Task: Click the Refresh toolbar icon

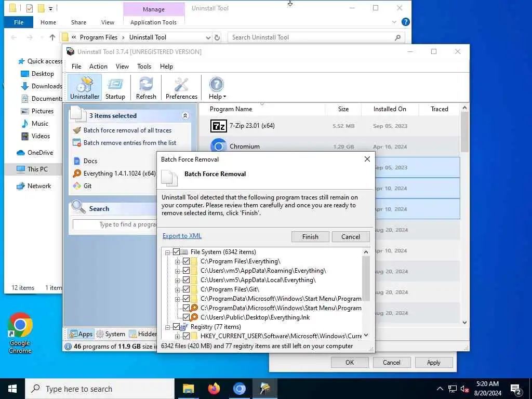Action: (146, 87)
